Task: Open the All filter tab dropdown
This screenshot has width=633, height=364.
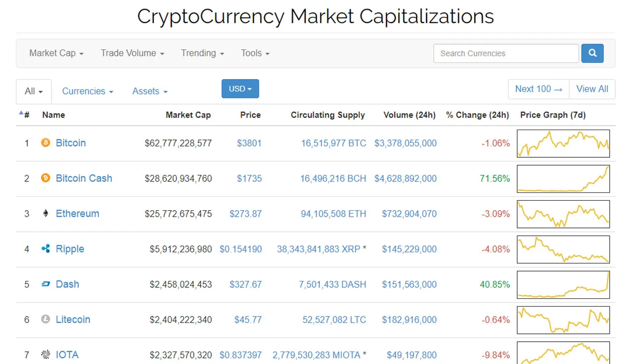Action: [x=34, y=91]
